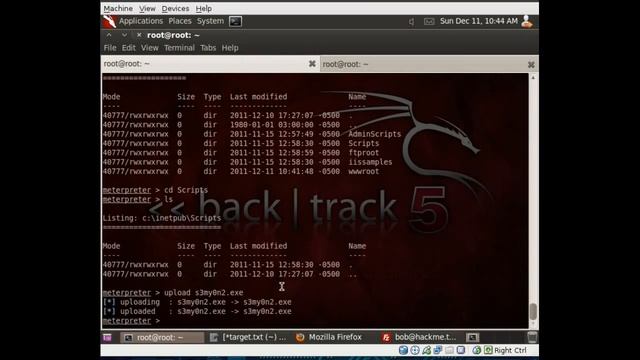Open terminal Tabs menu

208,48
